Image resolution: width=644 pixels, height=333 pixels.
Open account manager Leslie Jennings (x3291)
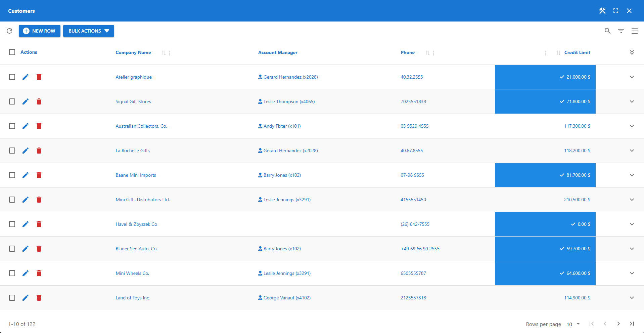click(287, 200)
